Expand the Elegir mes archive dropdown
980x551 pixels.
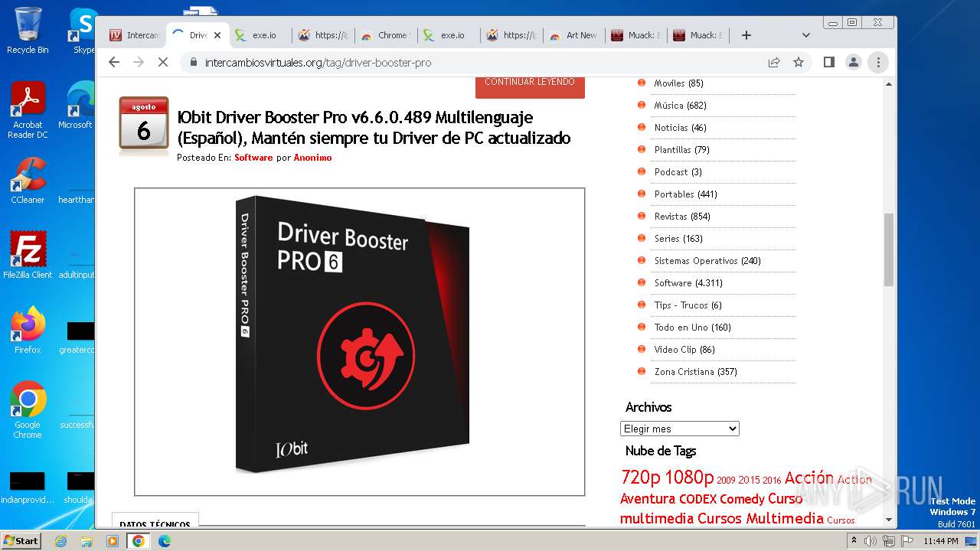point(680,429)
